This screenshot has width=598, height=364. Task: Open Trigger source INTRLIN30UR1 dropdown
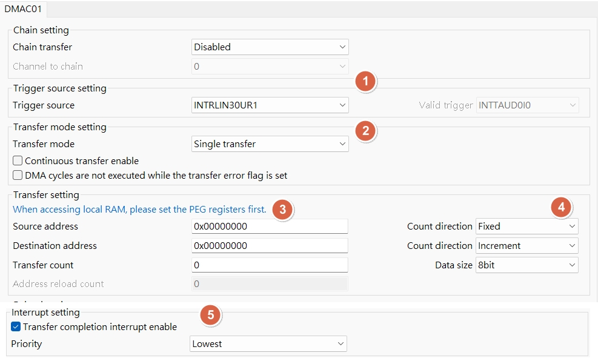point(270,105)
